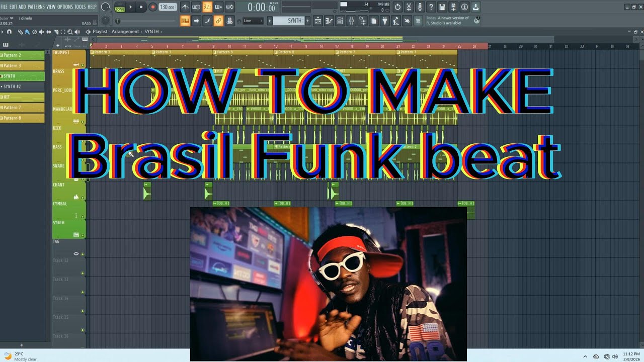Viewport: 644px width, 362px height.
Task: Add a new pattern with plus button
Action: point(307,21)
